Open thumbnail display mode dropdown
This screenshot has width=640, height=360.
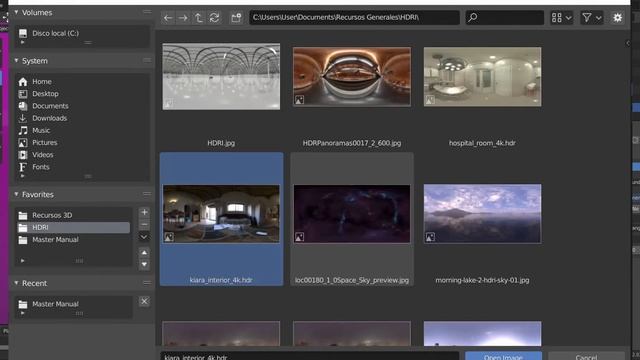tap(562, 18)
